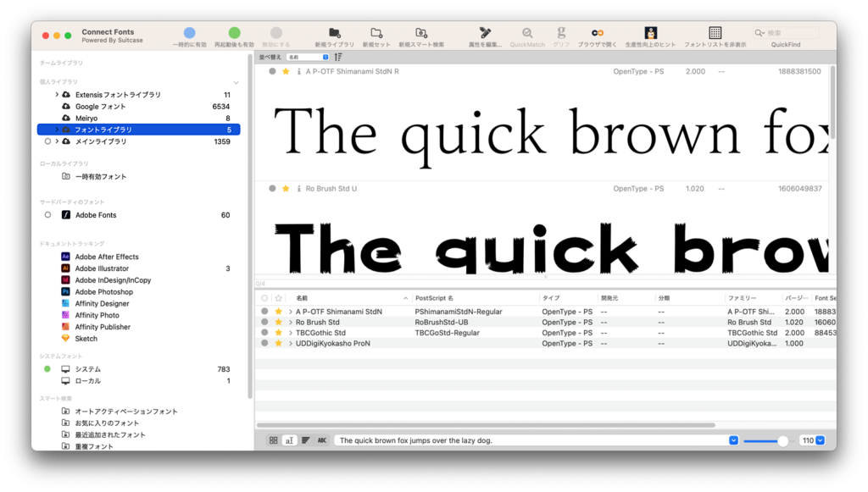Viewport: 868px width, 492px height.
Task: Expand TBCGothic Std family row
Action: point(291,333)
